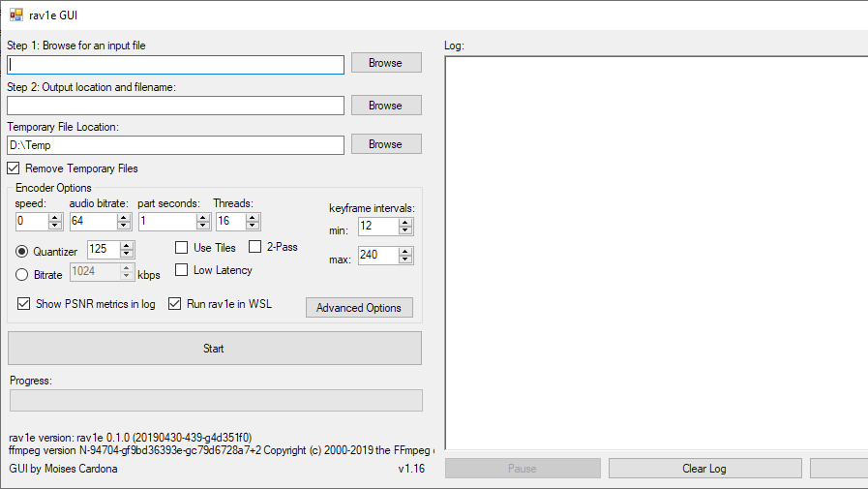Click the rav1e version text

(x=130, y=438)
